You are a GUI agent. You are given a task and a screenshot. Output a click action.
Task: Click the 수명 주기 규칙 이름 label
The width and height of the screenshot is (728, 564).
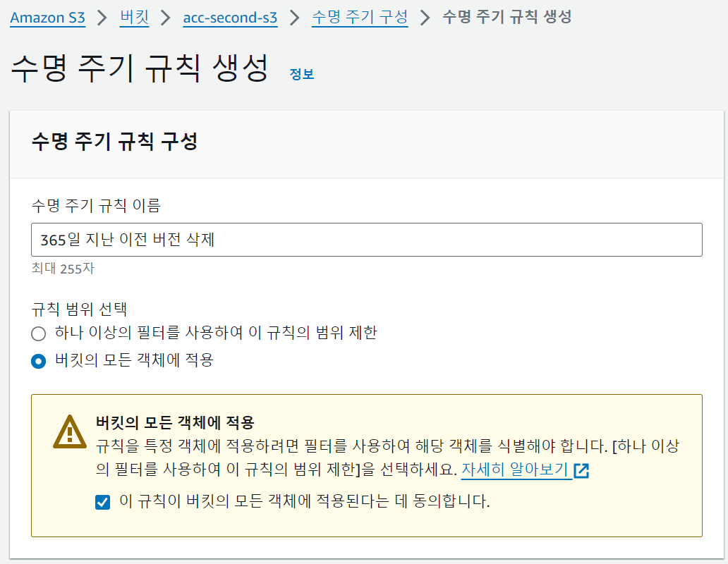pos(96,205)
